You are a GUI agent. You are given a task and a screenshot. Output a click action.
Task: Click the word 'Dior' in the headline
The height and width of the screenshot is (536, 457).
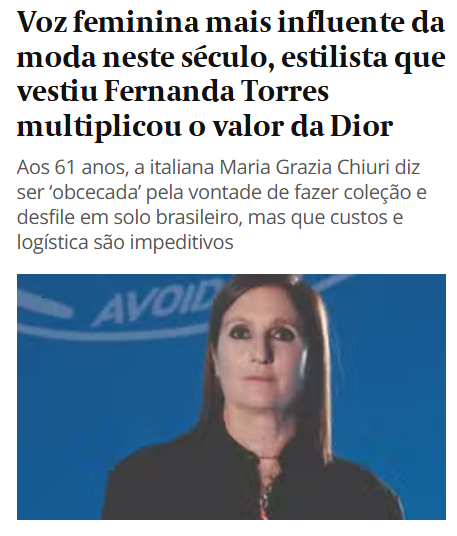pyautogui.click(x=362, y=126)
